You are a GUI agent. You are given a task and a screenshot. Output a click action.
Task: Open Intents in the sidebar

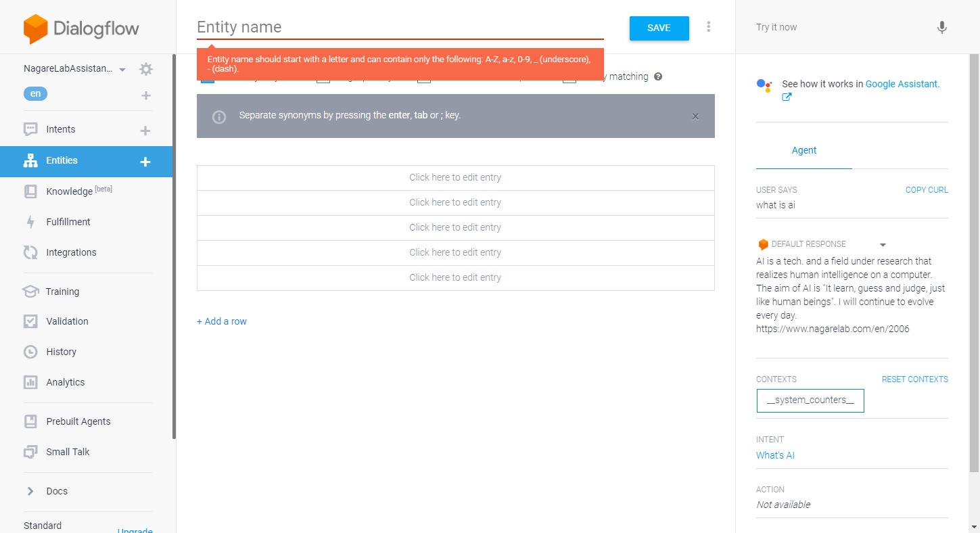[61, 129]
